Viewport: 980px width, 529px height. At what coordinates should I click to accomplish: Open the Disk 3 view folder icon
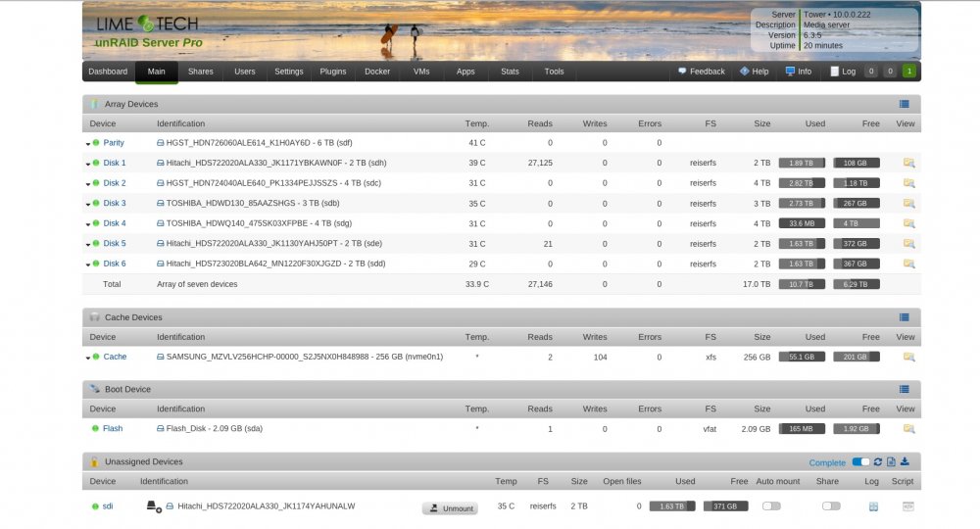908,204
